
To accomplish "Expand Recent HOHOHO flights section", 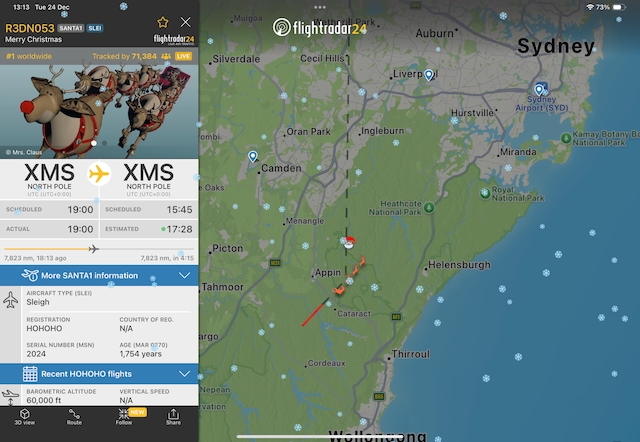I will pyautogui.click(x=99, y=374).
